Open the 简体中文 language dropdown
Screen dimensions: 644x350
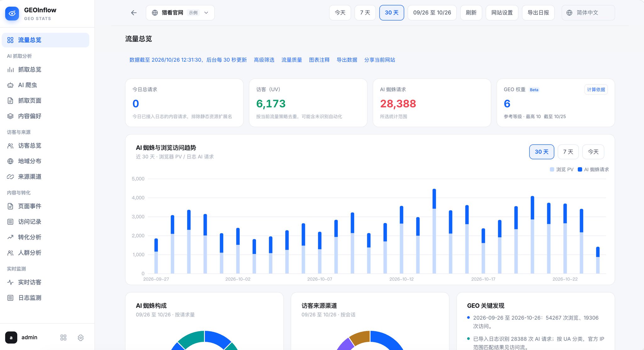point(588,13)
